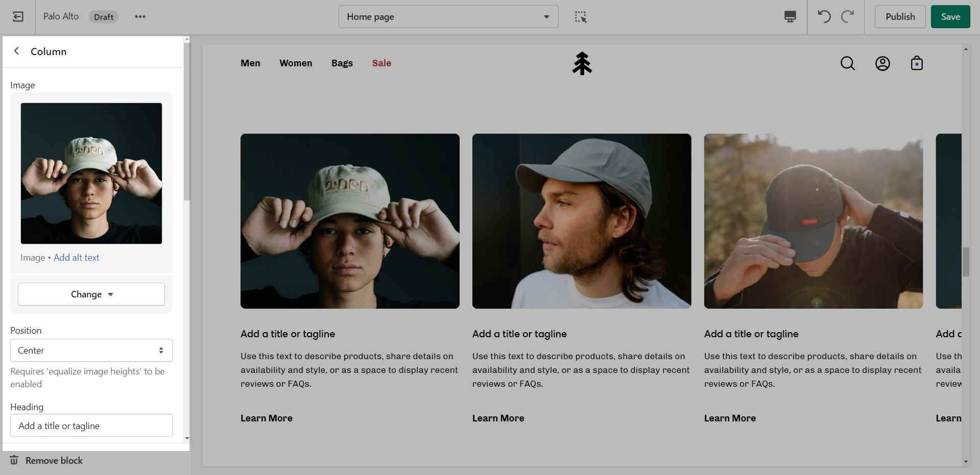Image resolution: width=980 pixels, height=475 pixels.
Task: Click the Add alt text link
Action: point(77,258)
